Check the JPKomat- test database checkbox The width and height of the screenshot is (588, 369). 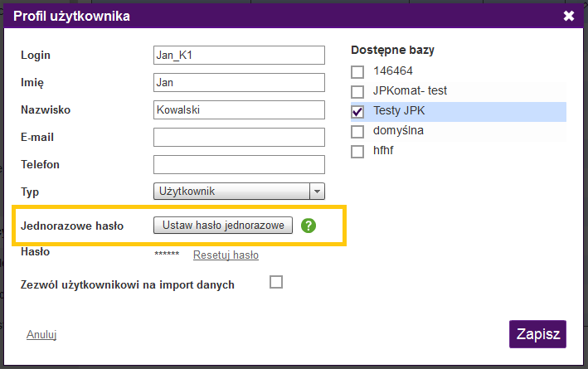tap(357, 91)
